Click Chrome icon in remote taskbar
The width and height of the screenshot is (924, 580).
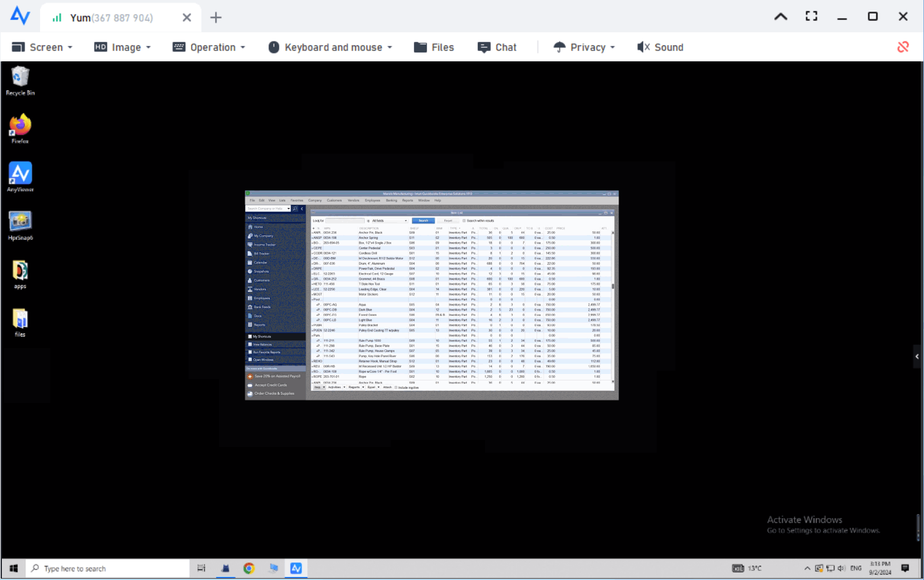pyautogui.click(x=249, y=568)
